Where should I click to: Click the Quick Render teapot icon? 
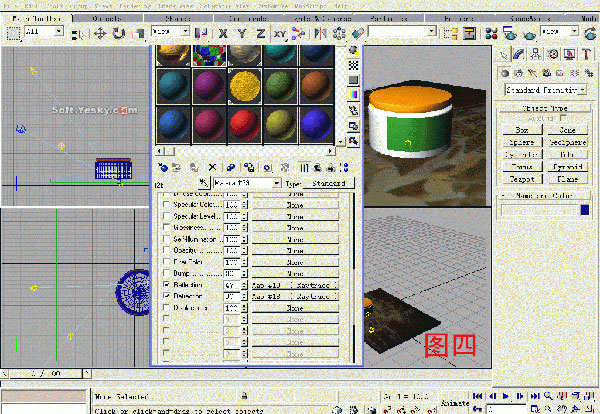tap(530, 34)
